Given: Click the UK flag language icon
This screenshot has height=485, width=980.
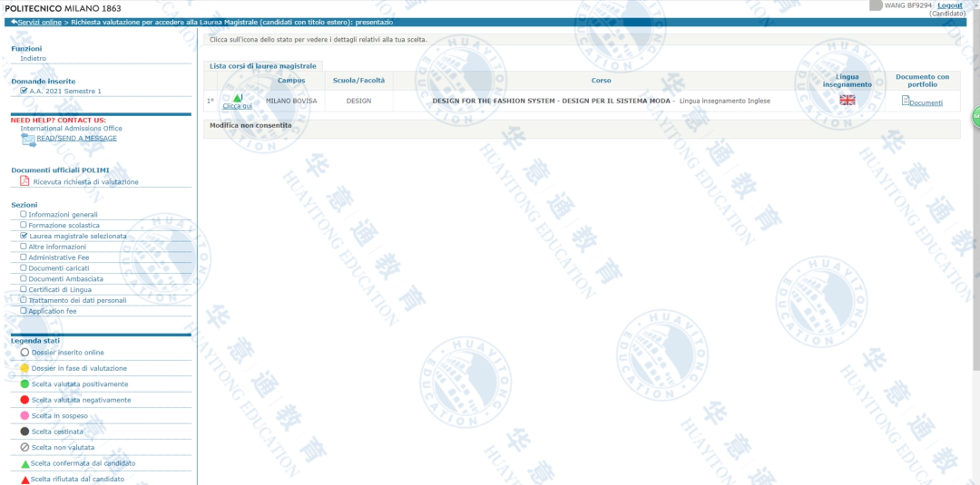Looking at the screenshot, I should pyautogui.click(x=847, y=100).
